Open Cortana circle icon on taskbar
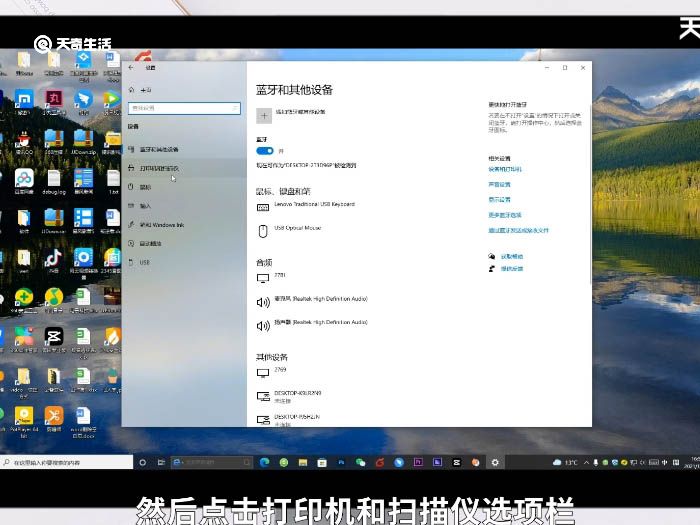 point(143,462)
